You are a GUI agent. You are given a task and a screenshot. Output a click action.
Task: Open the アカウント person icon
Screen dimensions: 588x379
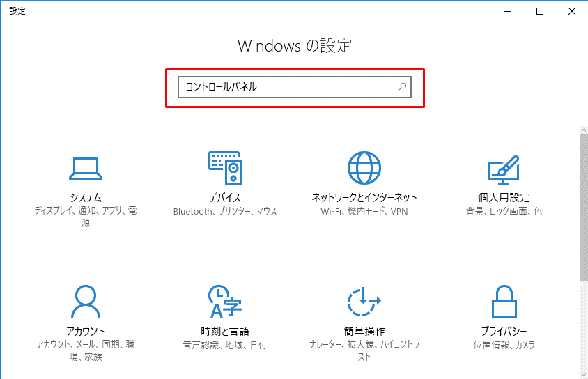(x=86, y=302)
